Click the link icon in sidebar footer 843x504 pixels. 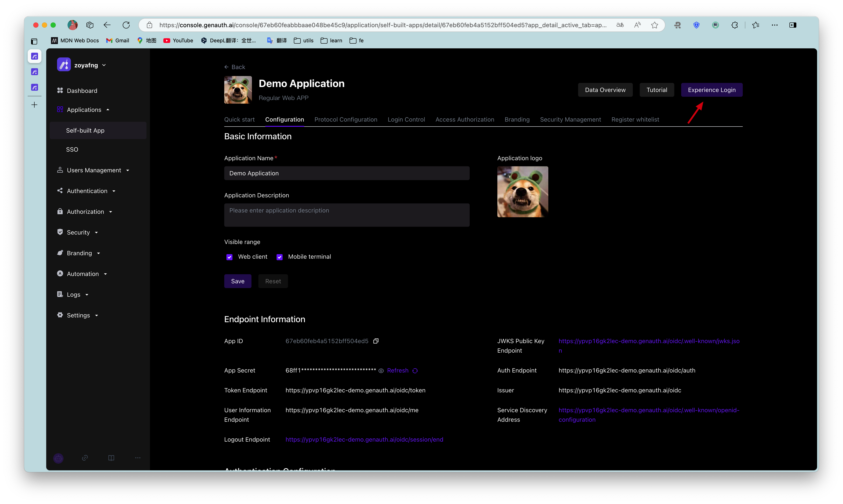pyautogui.click(x=85, y=458)
